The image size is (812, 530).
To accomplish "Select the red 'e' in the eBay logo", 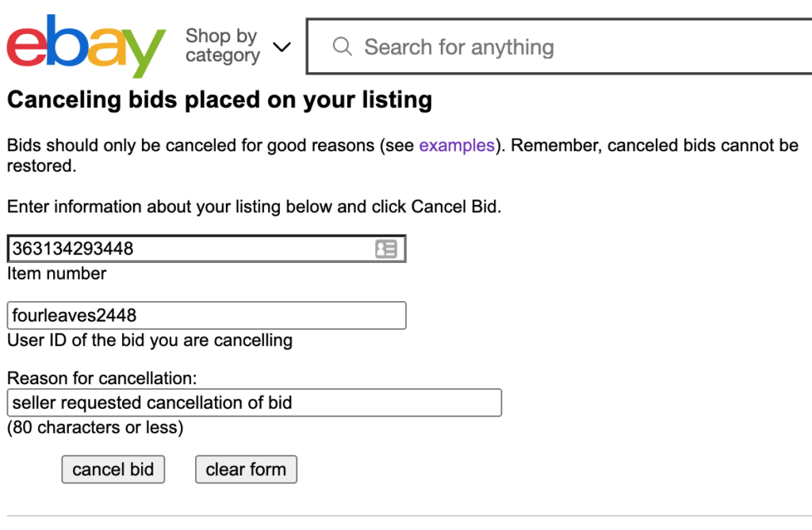I will tap(26, 49).
